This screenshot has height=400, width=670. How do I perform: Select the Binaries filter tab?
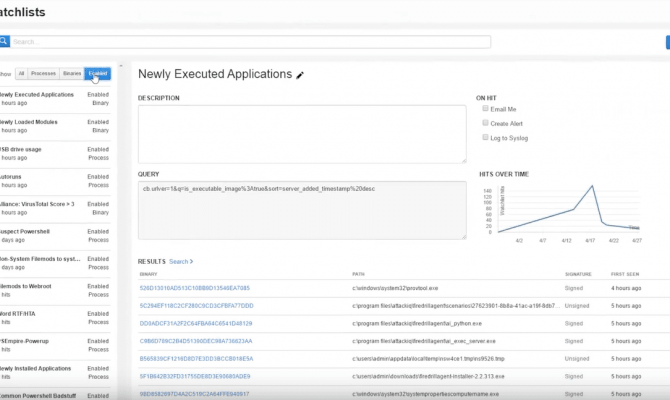click(x=72, y=73)
